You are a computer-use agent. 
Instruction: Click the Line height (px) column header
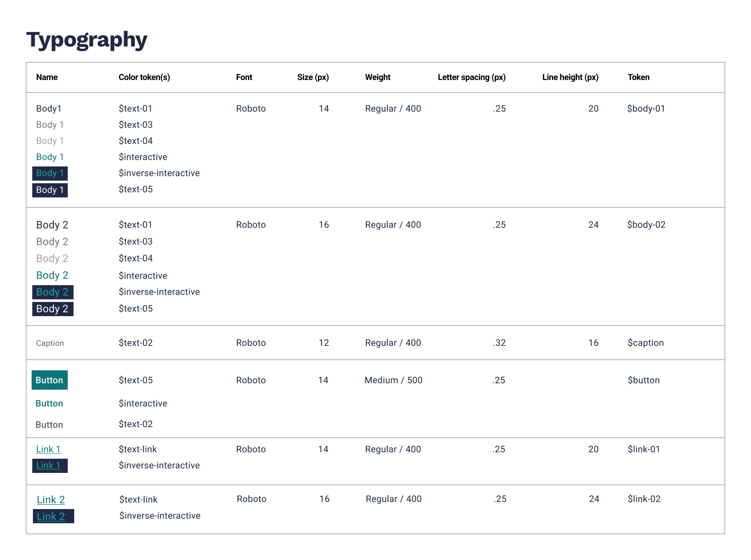570,77
